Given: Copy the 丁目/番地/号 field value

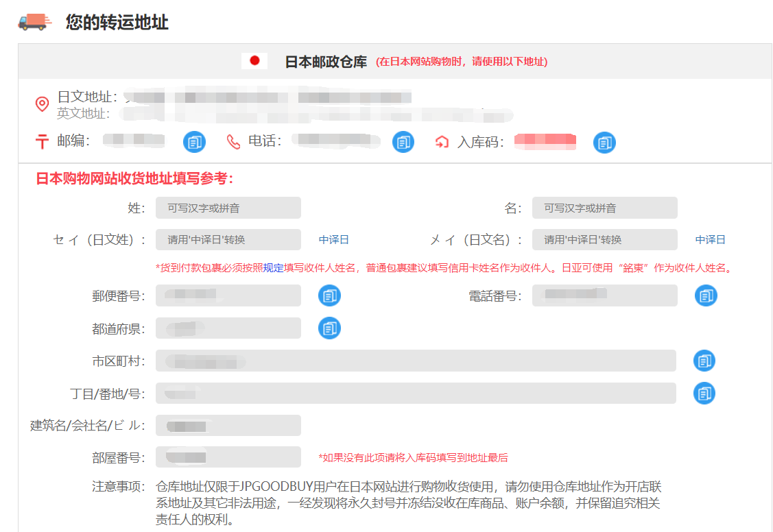Looking at the screenshot, I should click(704, 394).
